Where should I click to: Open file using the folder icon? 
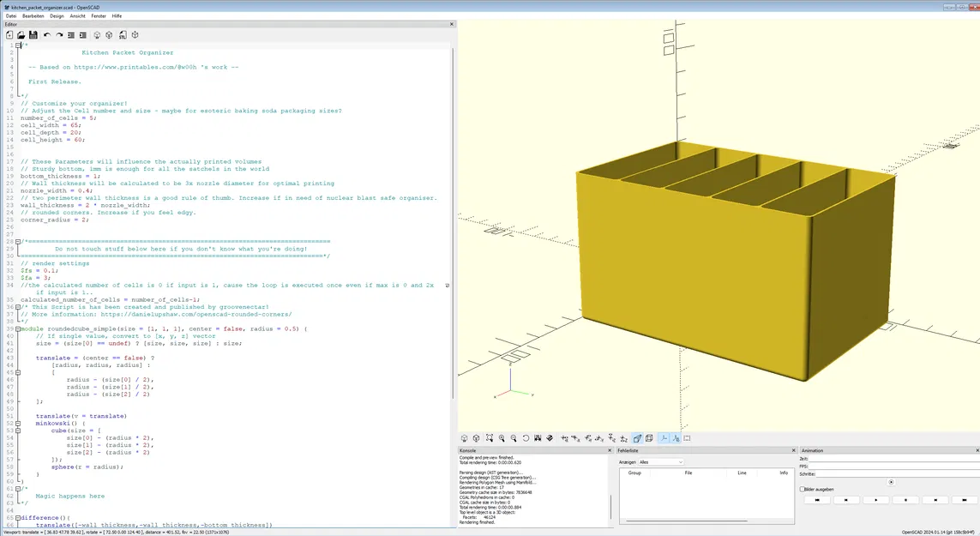coord(21,35)
